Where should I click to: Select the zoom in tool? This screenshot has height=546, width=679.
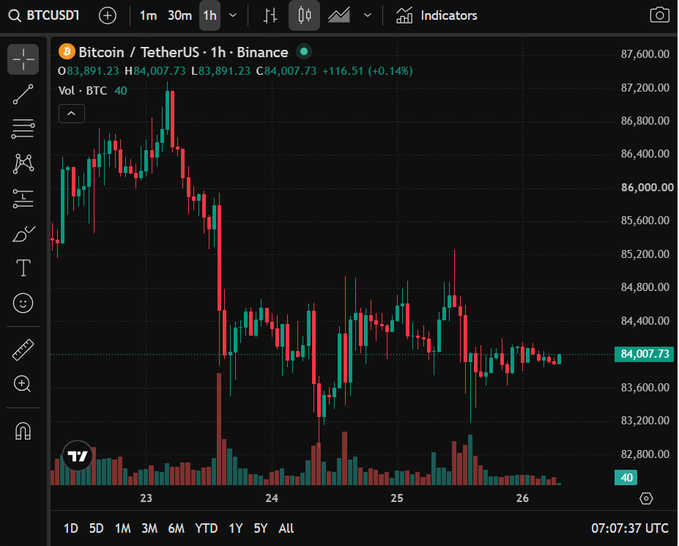click(23, 384)
